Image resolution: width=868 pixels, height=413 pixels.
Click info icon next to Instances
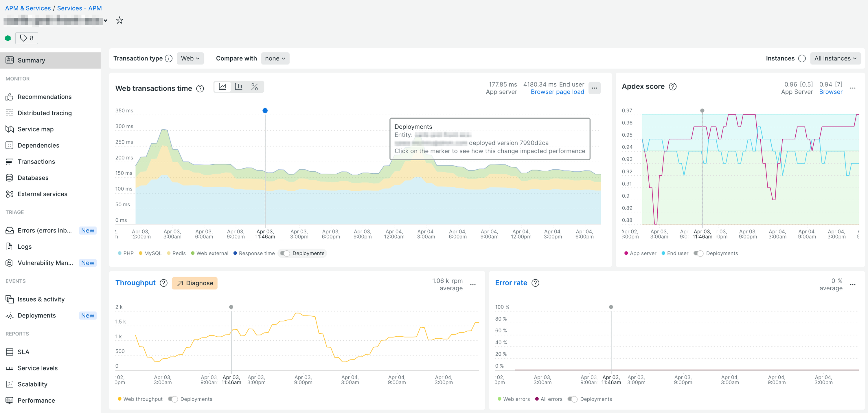802,59
